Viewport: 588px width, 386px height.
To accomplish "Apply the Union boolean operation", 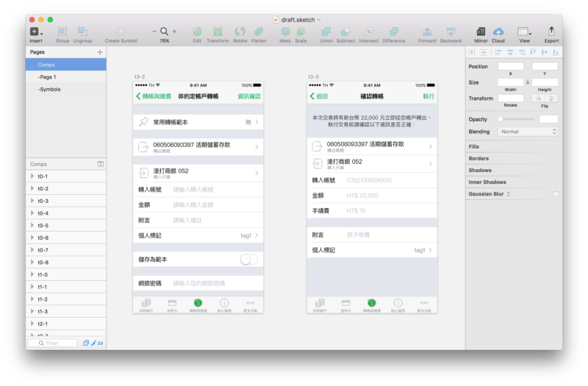I will pyautogui.click(x=326, y=32).
